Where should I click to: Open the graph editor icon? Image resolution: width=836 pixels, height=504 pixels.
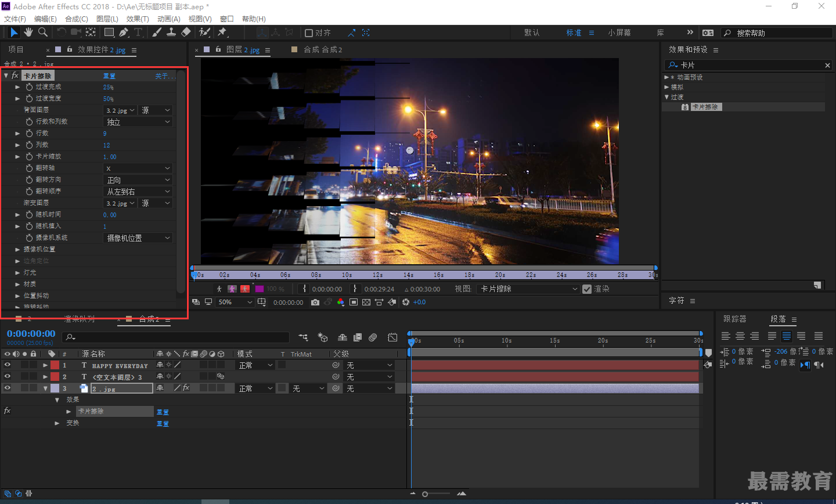click(392, 337)
